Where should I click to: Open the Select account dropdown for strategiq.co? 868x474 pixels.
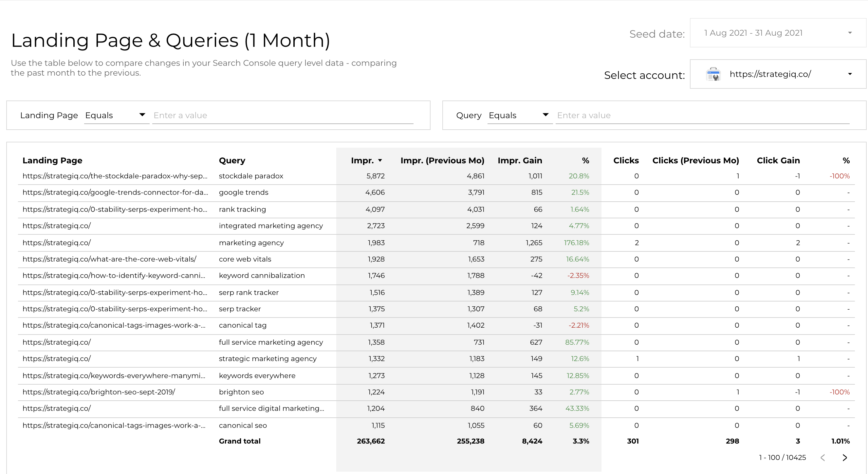(x=778, y=74)
